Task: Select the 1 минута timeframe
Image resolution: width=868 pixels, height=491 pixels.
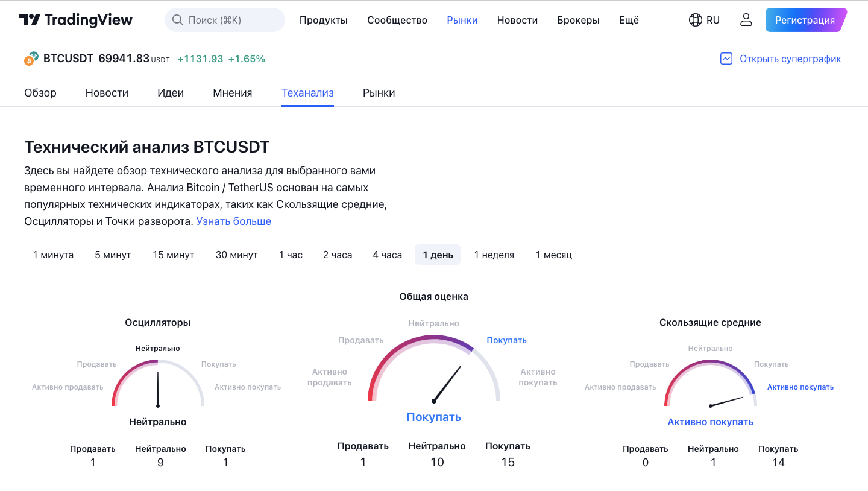Action: (53, 255)
